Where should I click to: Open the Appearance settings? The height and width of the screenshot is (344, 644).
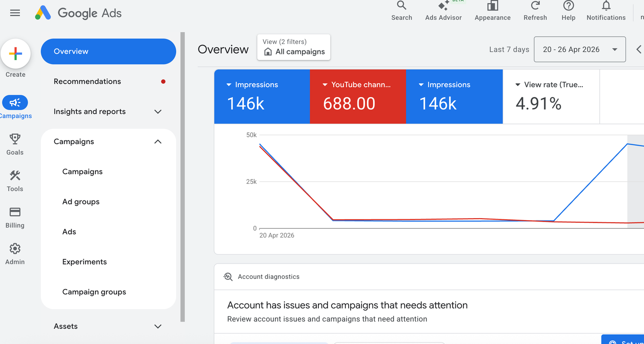pos(492,11)
